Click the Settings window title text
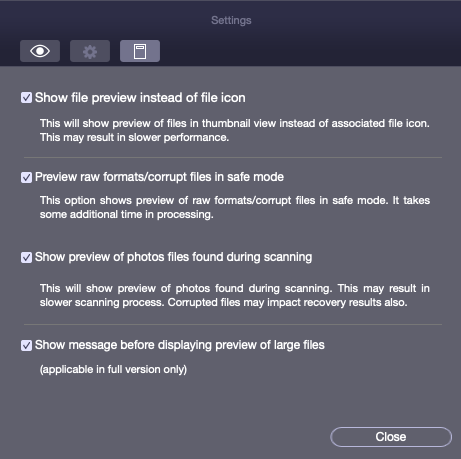The image size is (461, 459). [231, 20]
